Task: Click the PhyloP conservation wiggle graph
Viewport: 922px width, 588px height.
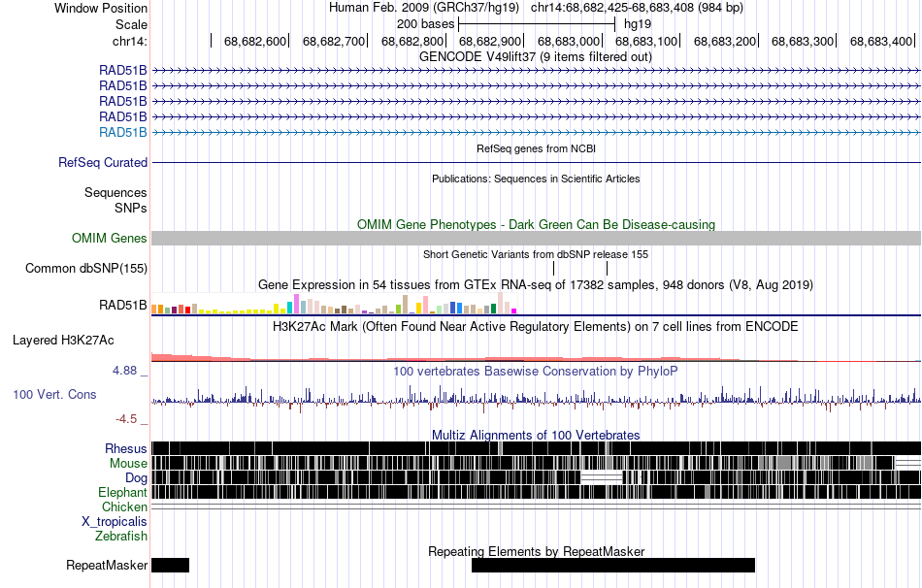Action: point(537,399)
